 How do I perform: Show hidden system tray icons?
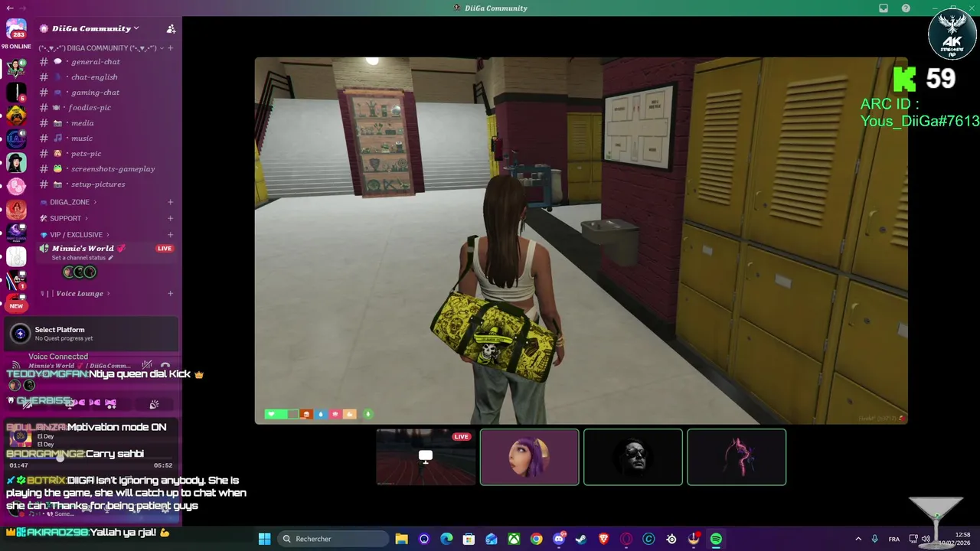pyautogui.click(x=857, y=539)
